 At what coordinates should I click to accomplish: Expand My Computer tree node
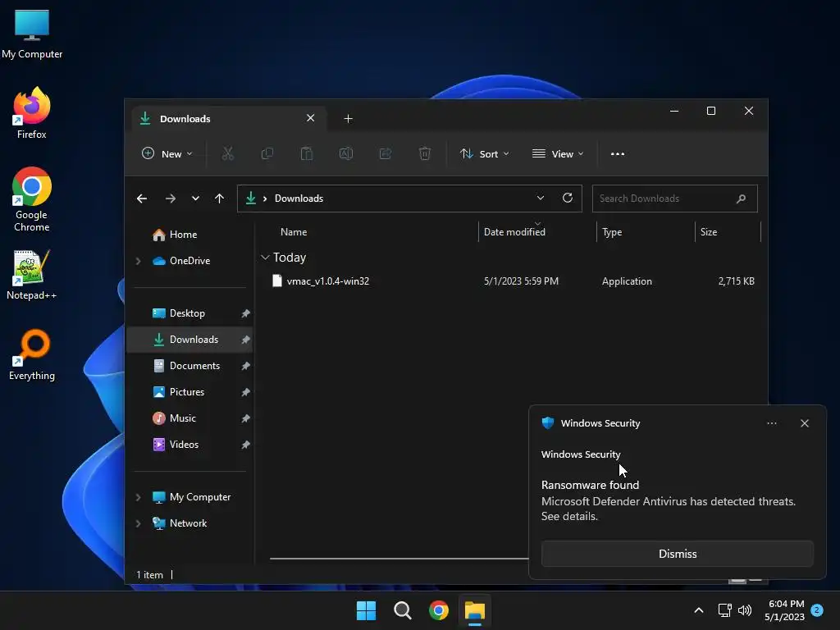138,497
